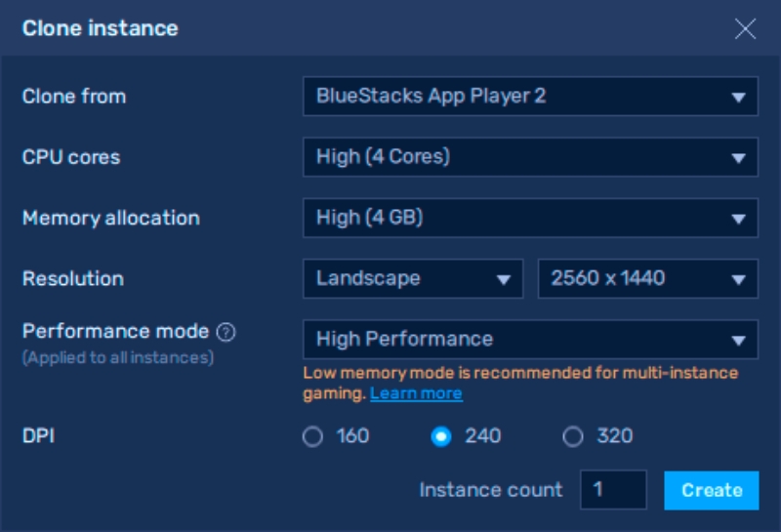Select the 320 DPI radio button
This screenshot has width=781, height=532.
click(573, 436)
